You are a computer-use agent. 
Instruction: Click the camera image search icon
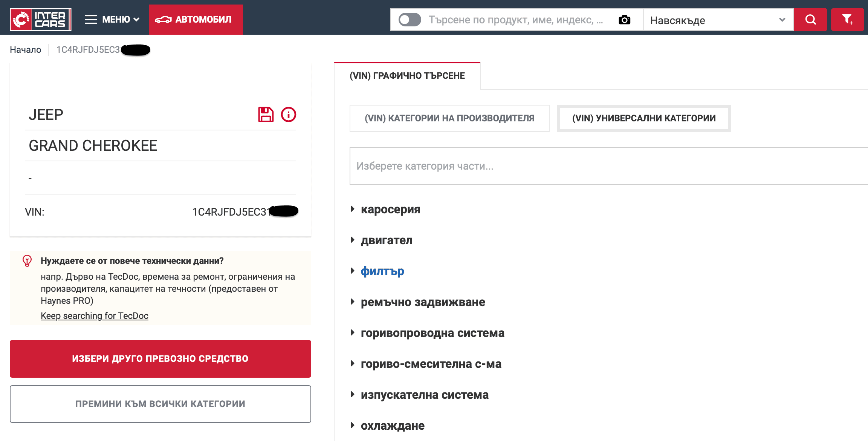(624, 20)
